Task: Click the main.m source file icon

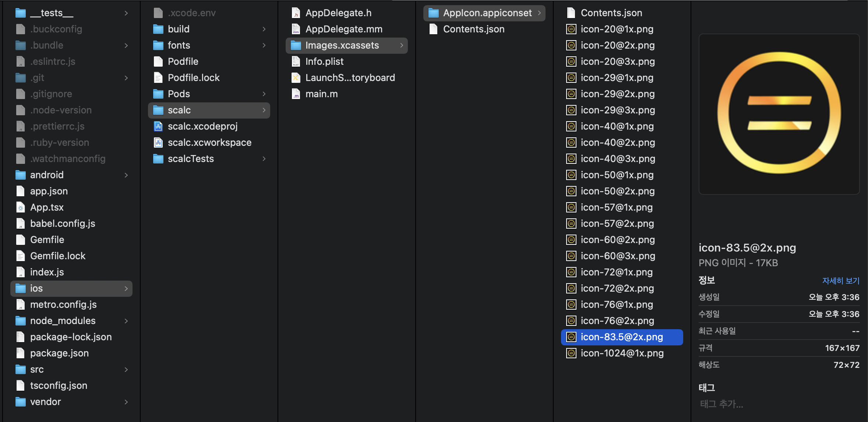Action: coord(296,94)
